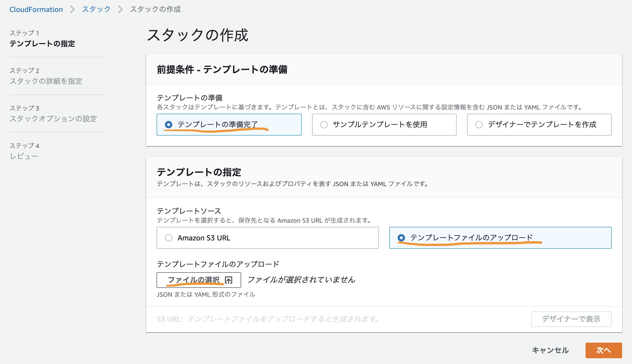Image resolution: width=632 pixels, height=364 pixels.
Task: Open CloudFormation breadcrumb link
Action: click(x=36, y=9)
